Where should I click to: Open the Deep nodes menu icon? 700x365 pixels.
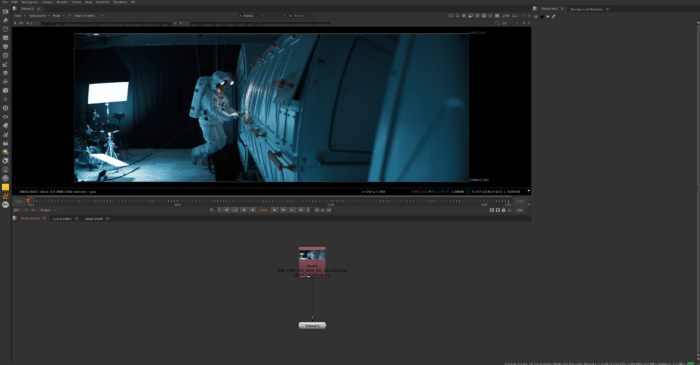(x=5, y=108)
